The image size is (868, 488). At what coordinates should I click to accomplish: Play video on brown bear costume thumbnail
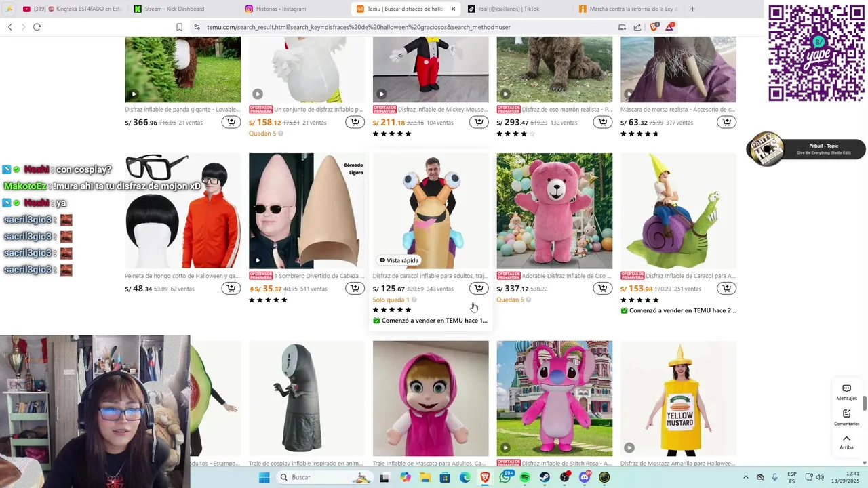[x=506, y=94]
